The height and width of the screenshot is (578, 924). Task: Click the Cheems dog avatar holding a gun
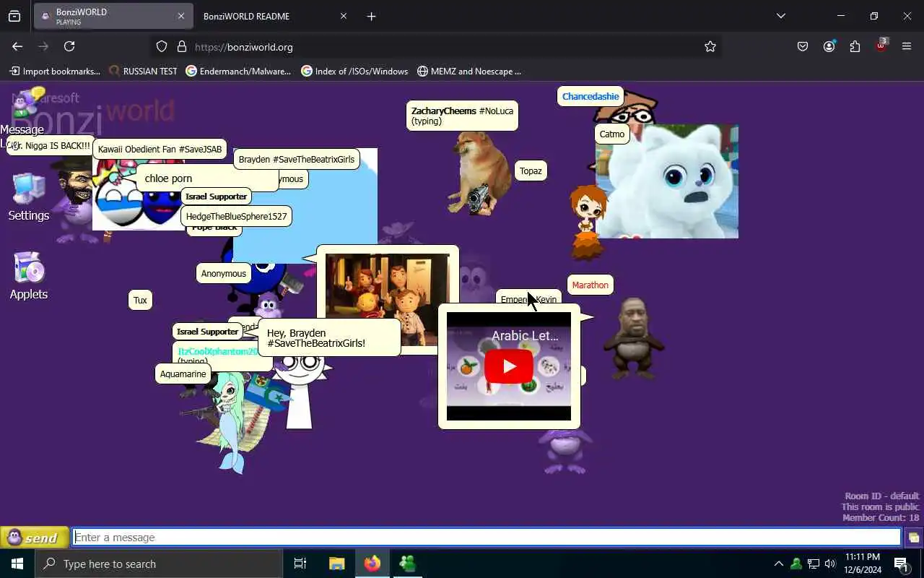(479, 173)
